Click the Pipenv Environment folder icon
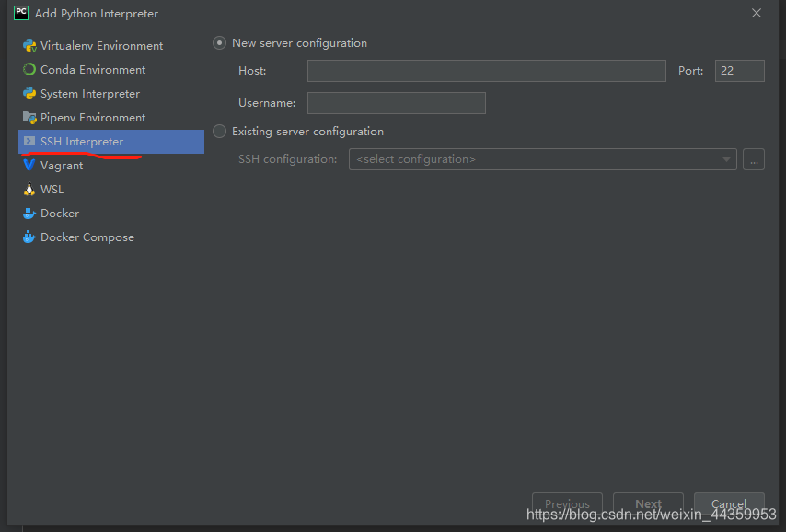Image resolution: width=786 pixels, height=532 pixels. (29, 117)
